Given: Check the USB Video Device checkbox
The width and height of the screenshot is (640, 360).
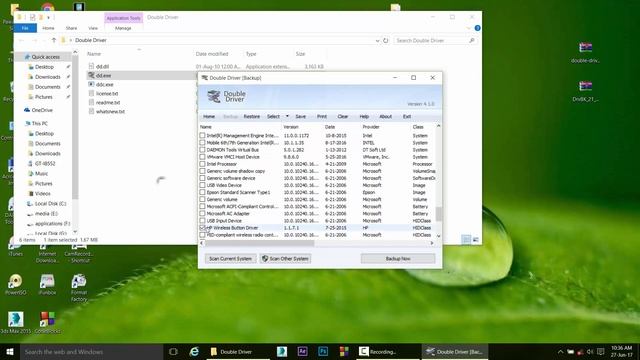Looking at the screenshot, I should (202, 185).
